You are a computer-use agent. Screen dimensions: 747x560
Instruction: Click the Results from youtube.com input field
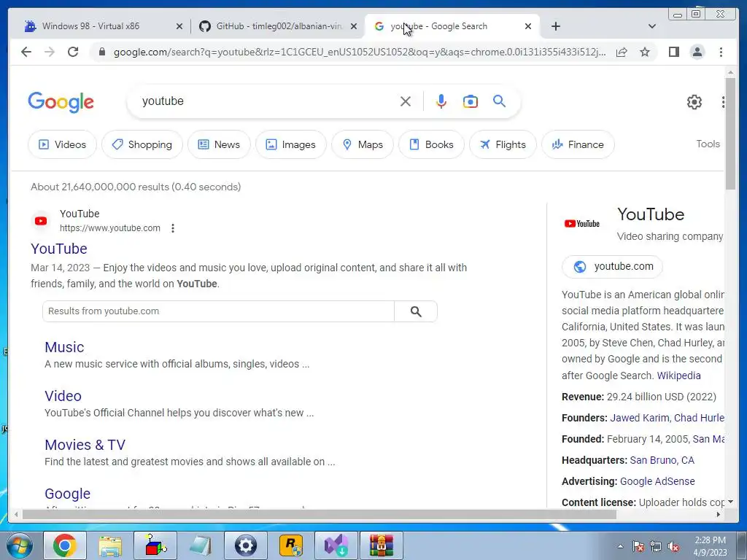(218, 311)
